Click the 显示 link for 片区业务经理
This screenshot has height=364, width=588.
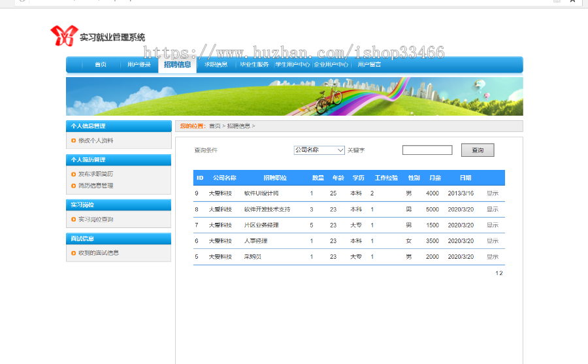click(x=493, y=225)
